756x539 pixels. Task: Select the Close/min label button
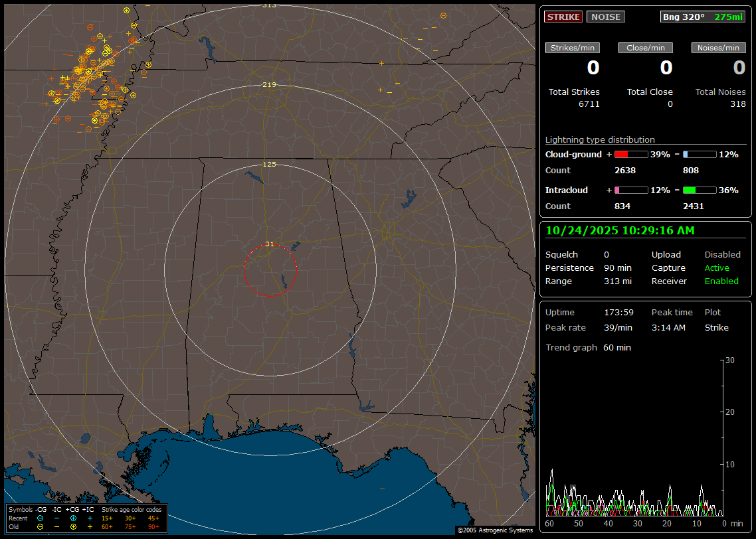click(x=646, y=48)
